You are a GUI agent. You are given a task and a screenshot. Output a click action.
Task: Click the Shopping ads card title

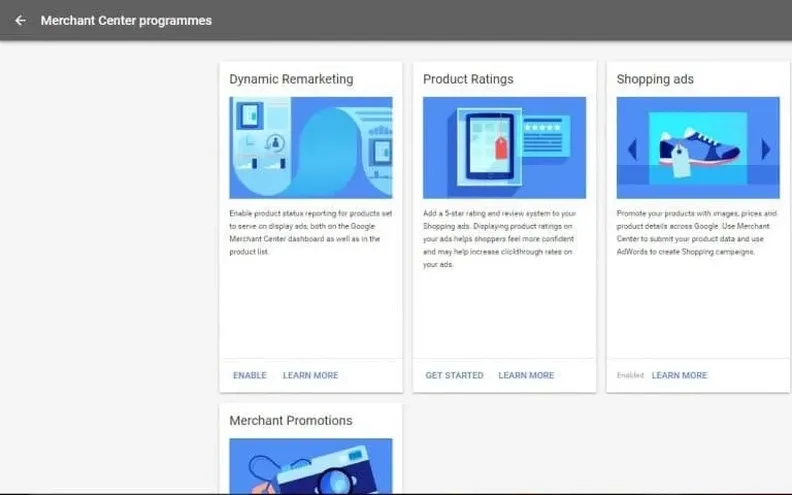[x=655, y=79]
